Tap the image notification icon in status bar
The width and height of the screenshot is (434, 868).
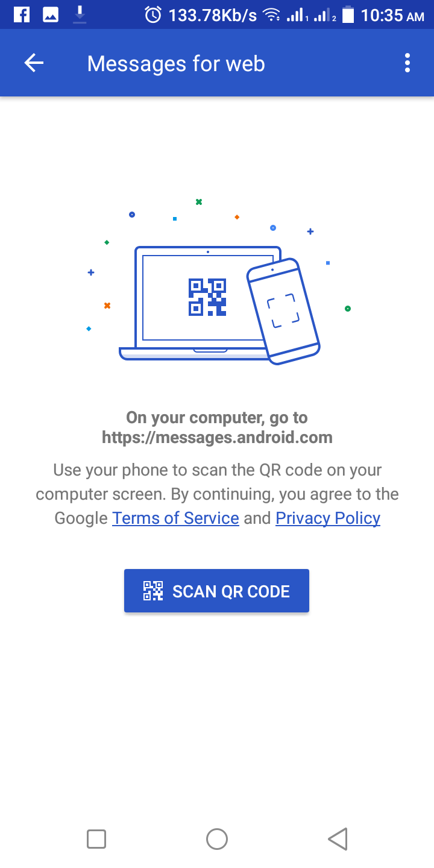point(51,14)
